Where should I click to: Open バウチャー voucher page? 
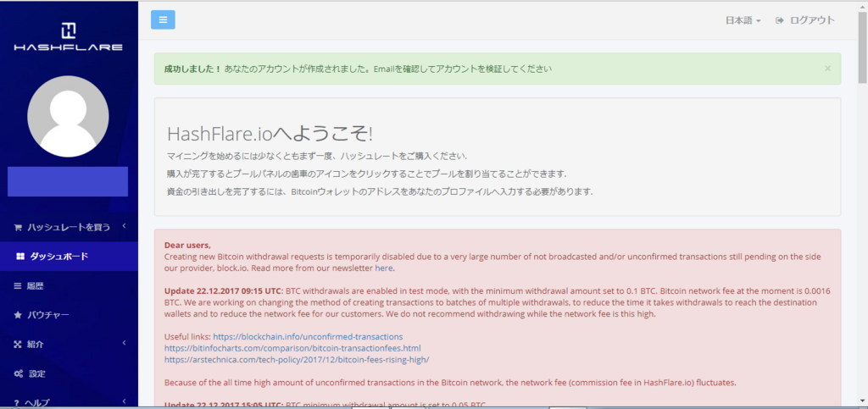coord(70,315)
